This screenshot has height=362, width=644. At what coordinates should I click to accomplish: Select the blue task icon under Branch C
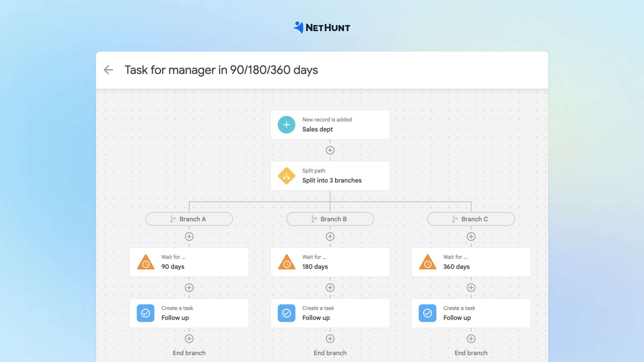(427, 313)
